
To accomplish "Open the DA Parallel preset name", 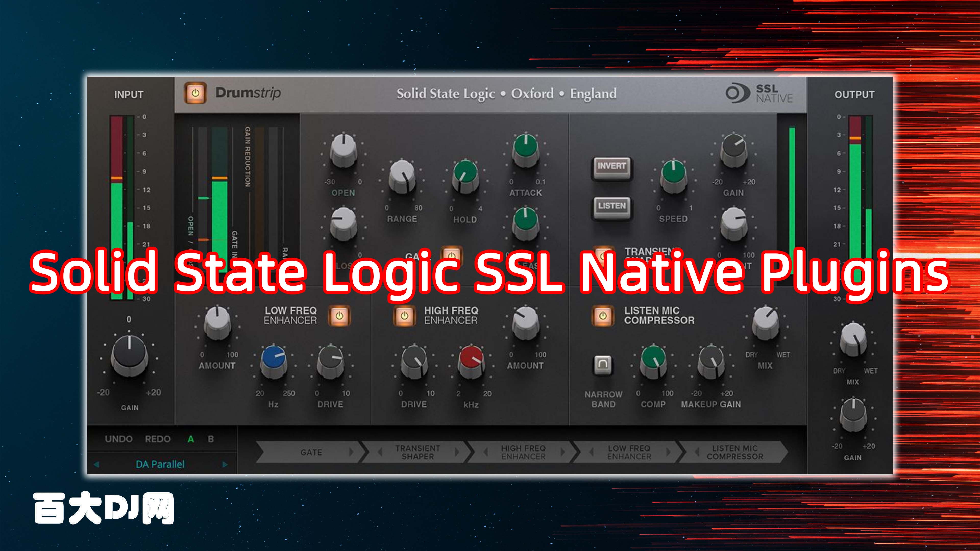I will click(160, 464).
